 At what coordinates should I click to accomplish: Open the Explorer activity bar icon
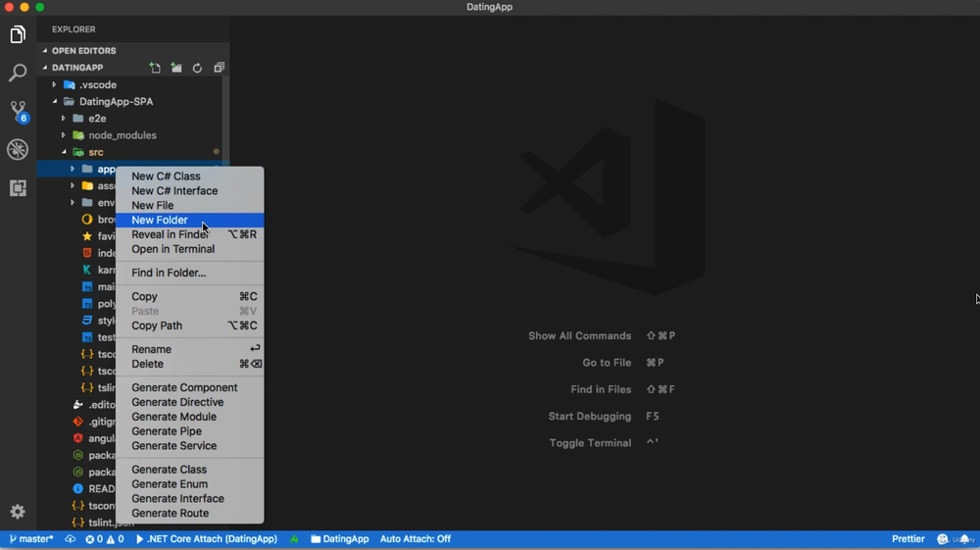pos(18,34)
